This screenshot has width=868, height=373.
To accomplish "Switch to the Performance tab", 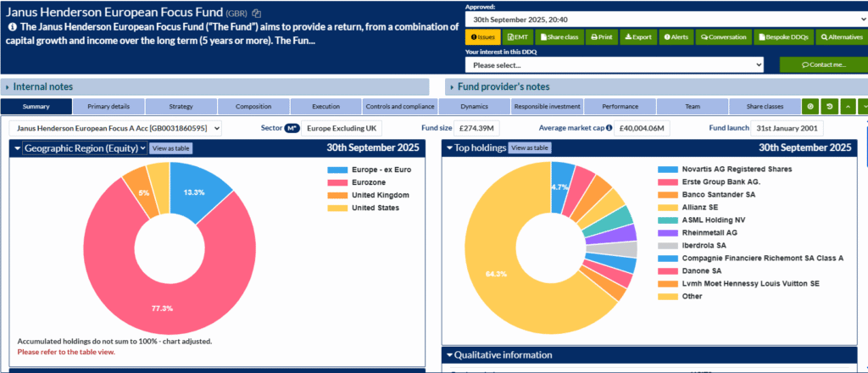I will point(620,107).
